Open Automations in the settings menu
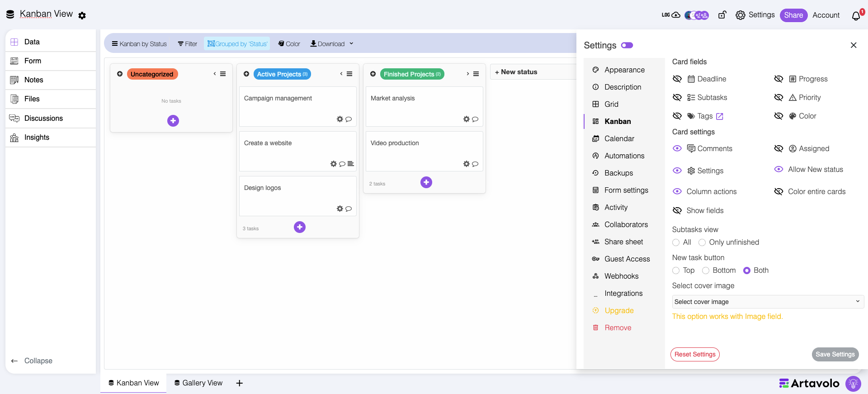Image resolution: width=868 pixels, height=394 pixels. 624,156
